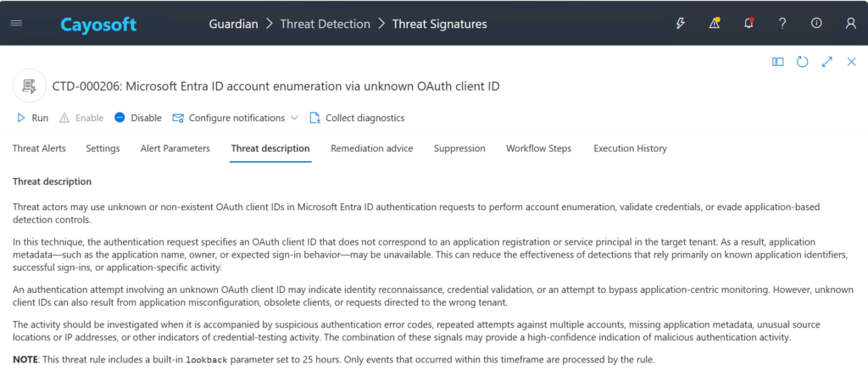868x376 pixels.
Task: Click Collect diagnostics
Action: pyautogui.click(x=357, y=118)
